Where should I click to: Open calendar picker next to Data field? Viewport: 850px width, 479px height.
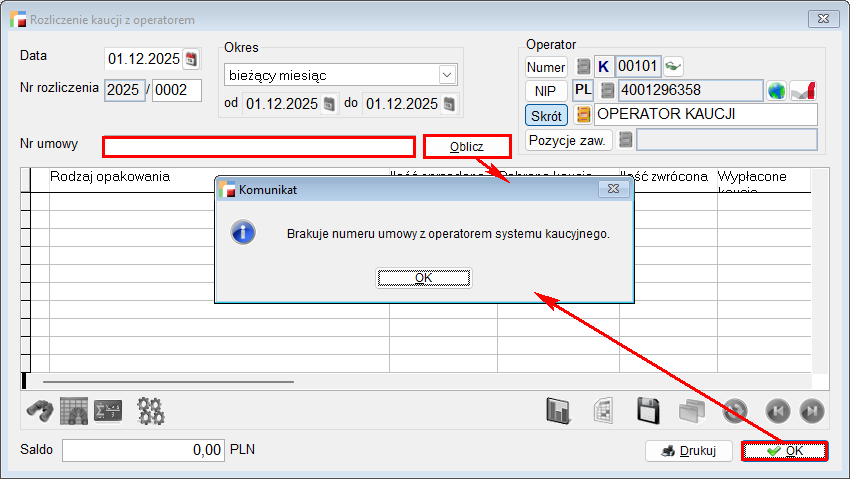coord(192,58)
